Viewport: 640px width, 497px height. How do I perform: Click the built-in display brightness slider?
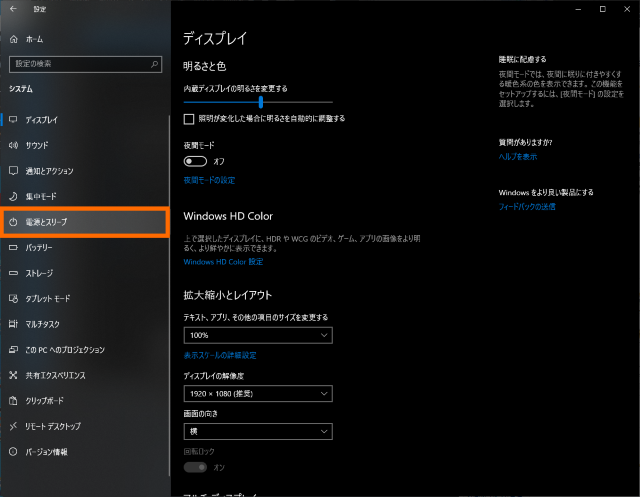click(x=258, y=101)
